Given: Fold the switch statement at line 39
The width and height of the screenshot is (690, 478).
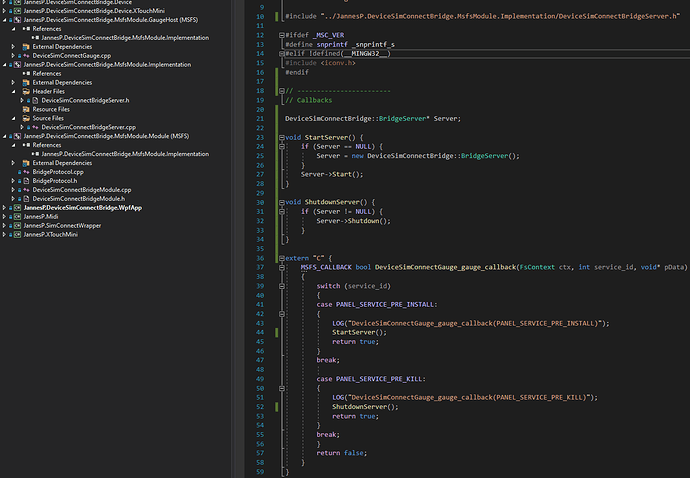Looking at the screenshot, I should pos(282,286).
